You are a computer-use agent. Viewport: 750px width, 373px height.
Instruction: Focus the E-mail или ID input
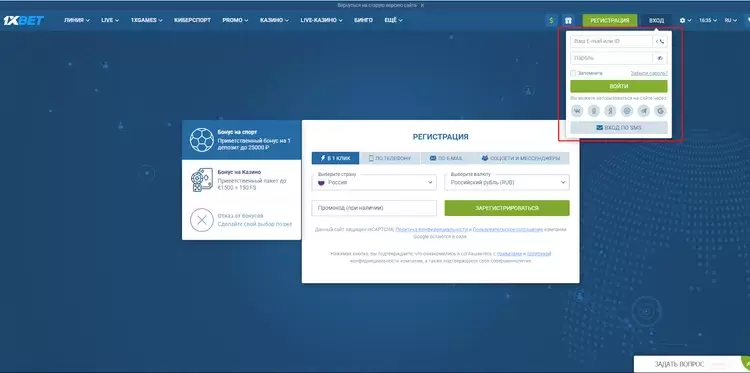point(611,42)
